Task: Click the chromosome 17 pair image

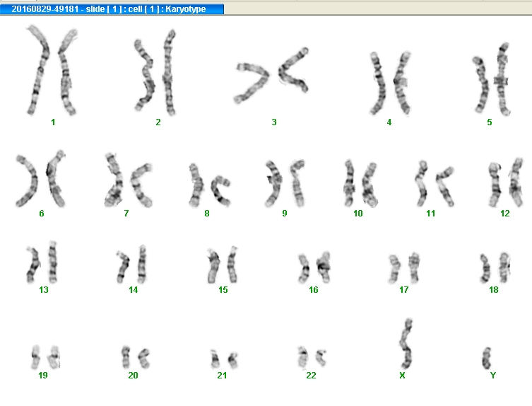Action: tap(404, 268)
